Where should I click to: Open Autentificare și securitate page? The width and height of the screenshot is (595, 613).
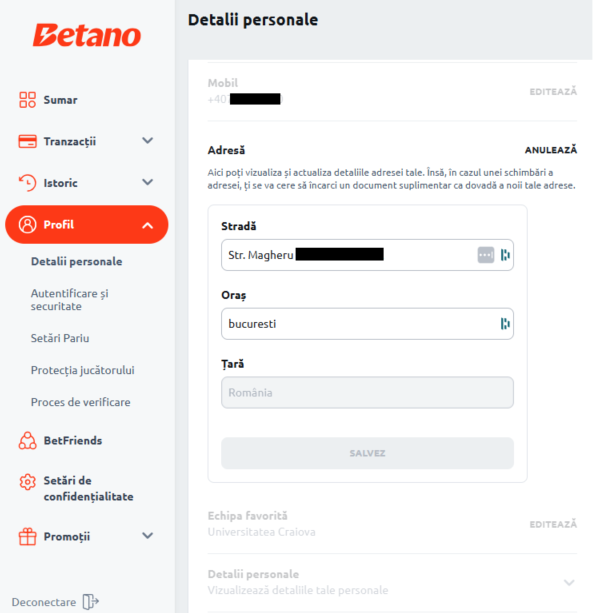click(x=70, y=300)
